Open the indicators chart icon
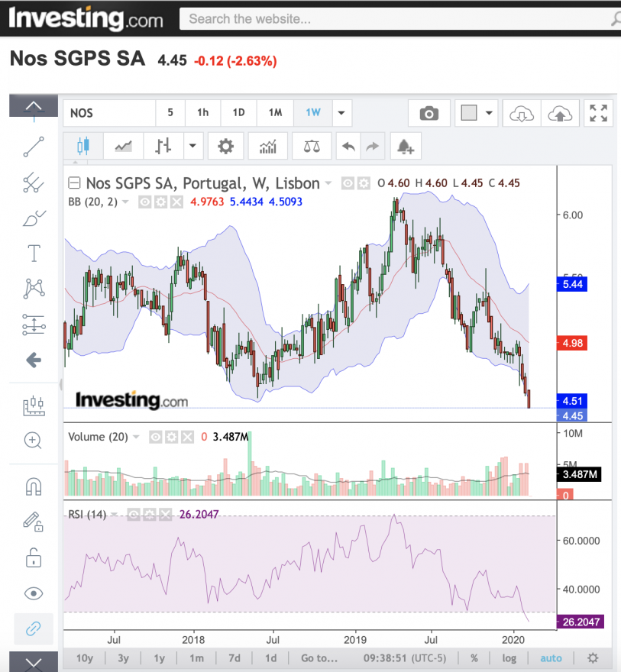Image resolution: width=621 pixels, height=672 pixels. (x=268, y=147)
